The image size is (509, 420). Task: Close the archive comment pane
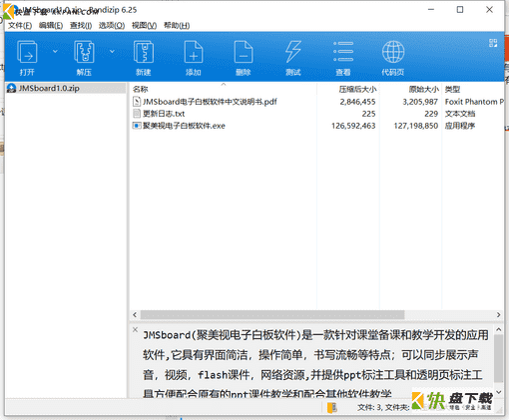pyautogui.click(x=135, y=329)
